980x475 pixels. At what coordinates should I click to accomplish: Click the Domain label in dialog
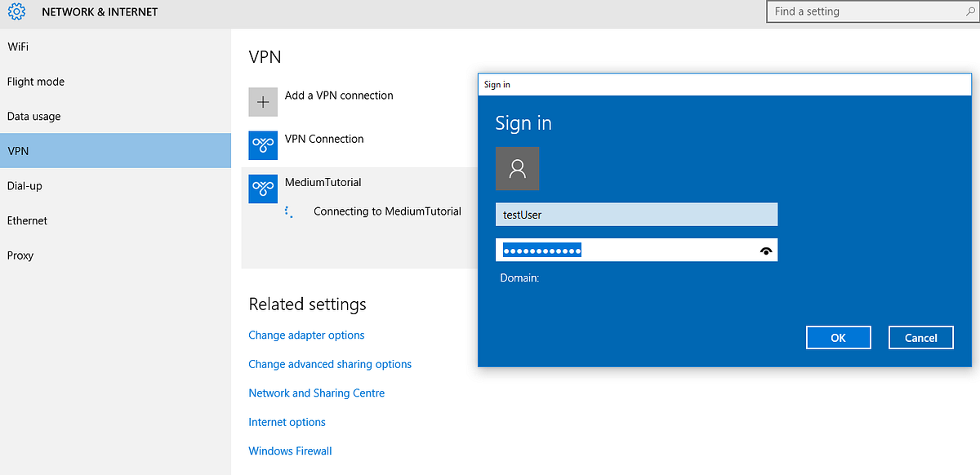519,278
